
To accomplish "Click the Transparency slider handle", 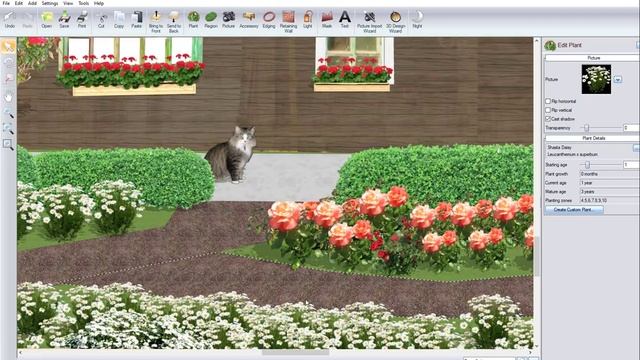I will 587,128.
